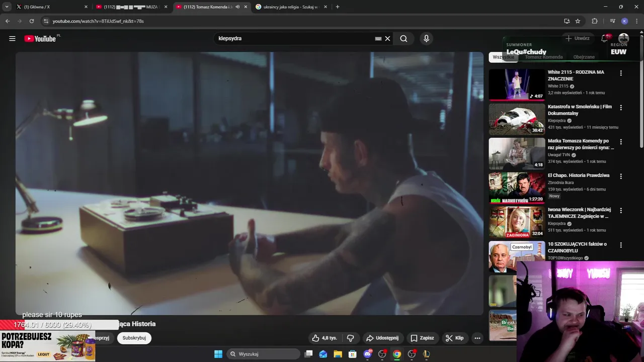Viewport: 644px width, 362px height.
Task: Click the Klip button
Action: click(454, 338)
